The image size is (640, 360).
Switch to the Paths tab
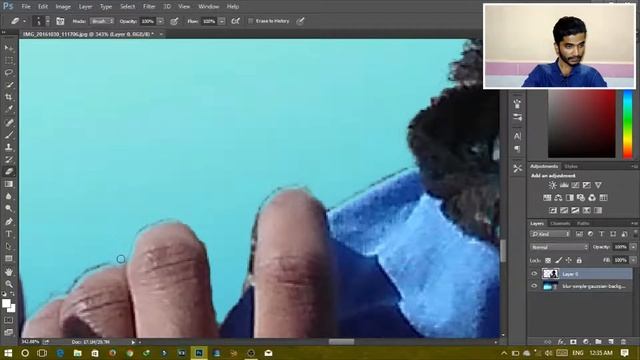pyautogui.click(x=583, y=224)
